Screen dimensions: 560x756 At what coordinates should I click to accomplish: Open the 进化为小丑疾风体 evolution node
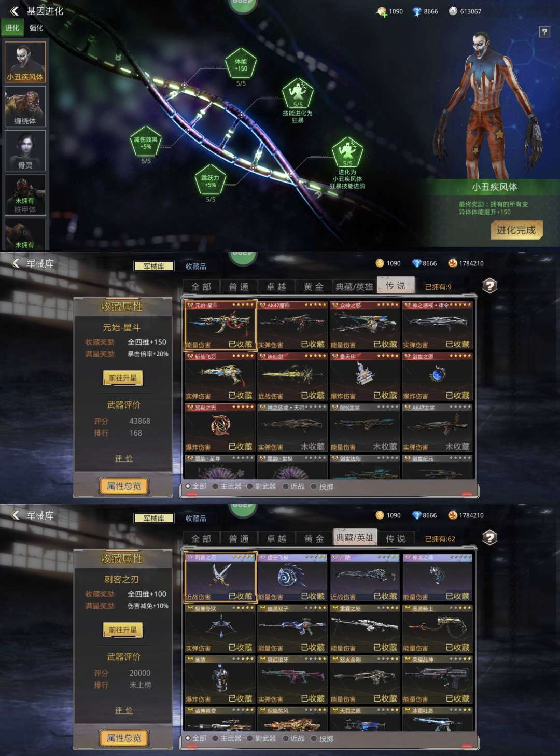pyautogui.click(x=347, y=152)
